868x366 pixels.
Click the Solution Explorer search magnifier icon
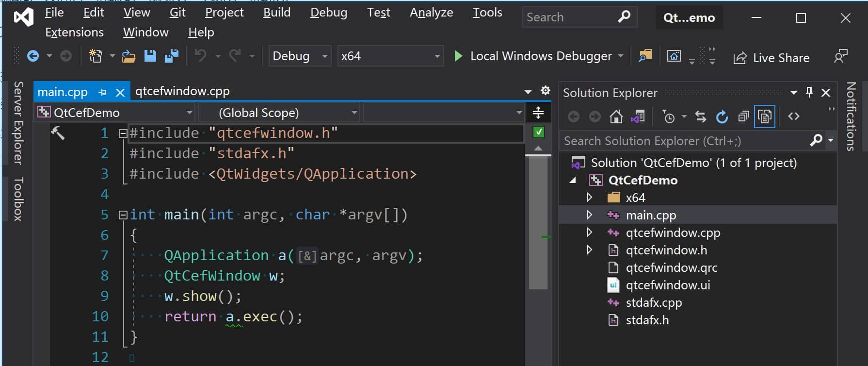(x=816, y=140)
